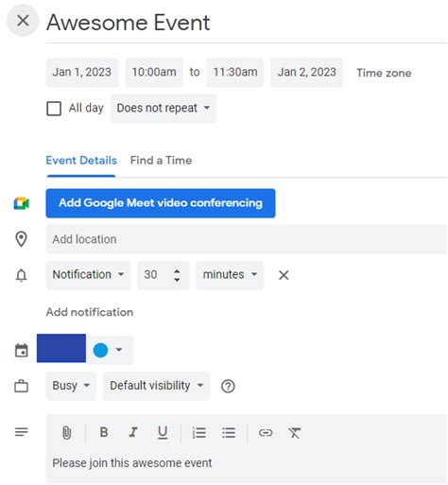Add Google Meet video conferencing
Image resolution: width=448 pixels, height=485 pixels.
pos(161,203)
